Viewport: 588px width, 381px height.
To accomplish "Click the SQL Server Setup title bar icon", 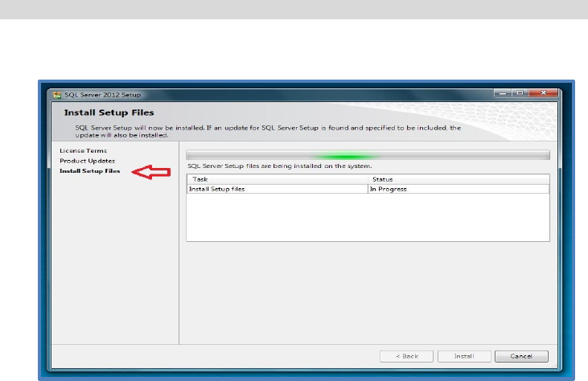I will tap(56, 95).
